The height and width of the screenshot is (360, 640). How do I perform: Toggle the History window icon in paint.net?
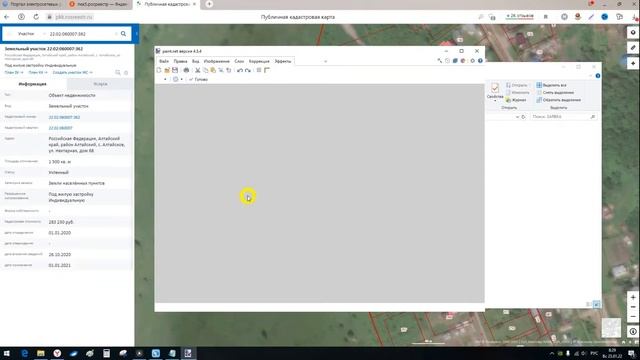point(447,61)
